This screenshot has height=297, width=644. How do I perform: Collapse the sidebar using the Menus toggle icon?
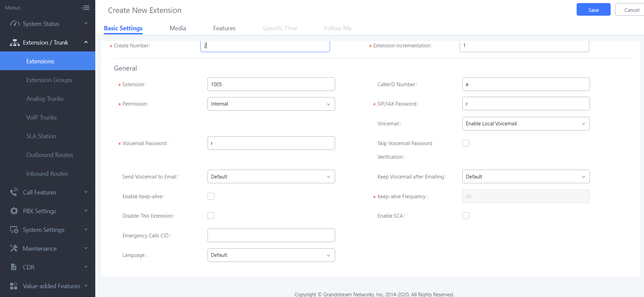[x=86, y=7]
